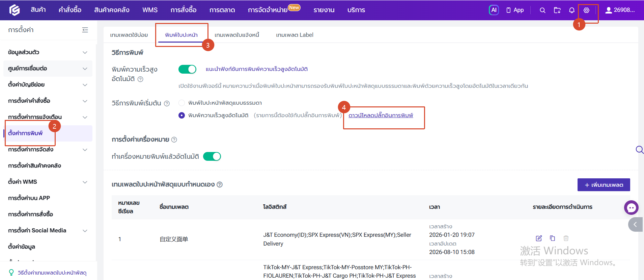Click the floating search icon at right edge
The width and height of the screenshot is (644, 280).
tap(640, 150)
